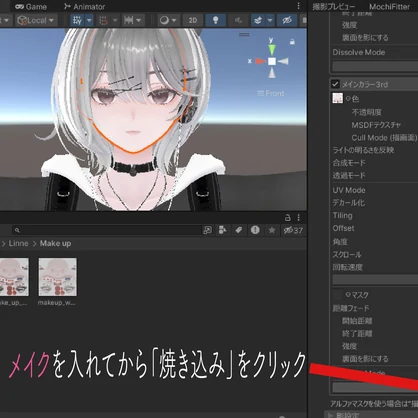Switch to the Animator tab
Image resolution: width=418 pixels, height=418 pixels.
[x=84, y=6]
